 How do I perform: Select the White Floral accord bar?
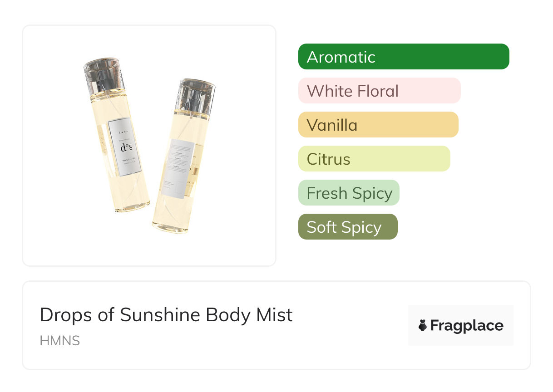pos(379,91)
